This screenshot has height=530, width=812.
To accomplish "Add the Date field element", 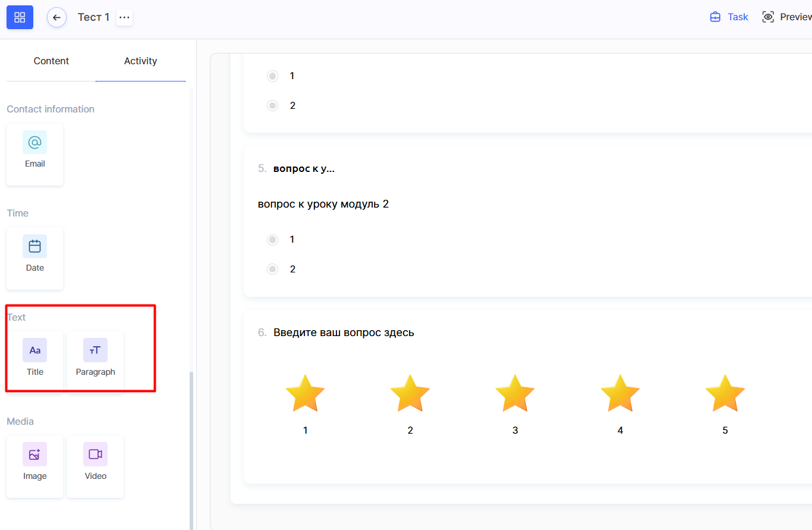I will click(34, 258).
